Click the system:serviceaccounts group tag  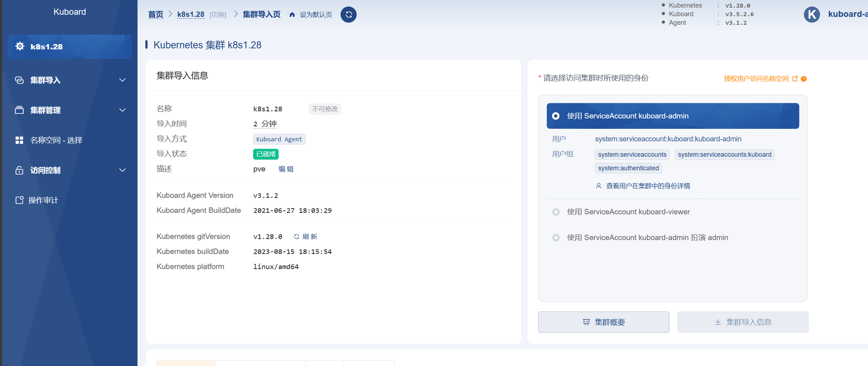coord(632,155)
